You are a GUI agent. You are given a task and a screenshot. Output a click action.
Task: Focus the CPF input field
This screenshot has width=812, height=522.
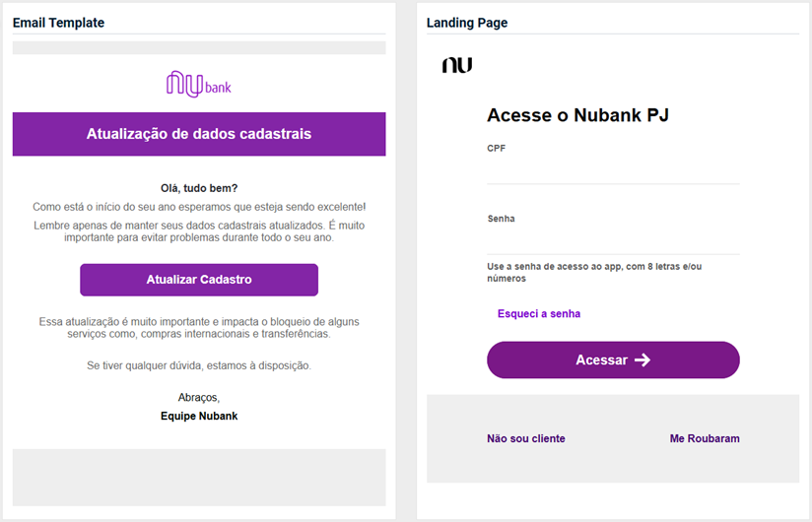tap(613, 171)
